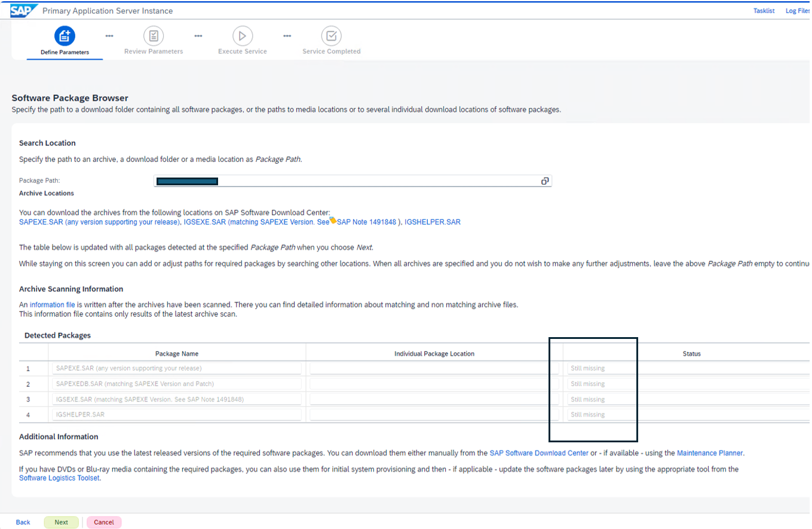The height and width of the screenshot is (529, 812).
Task: Open the Log Files link
Action: pyautogui.click(x=798, y=11)
